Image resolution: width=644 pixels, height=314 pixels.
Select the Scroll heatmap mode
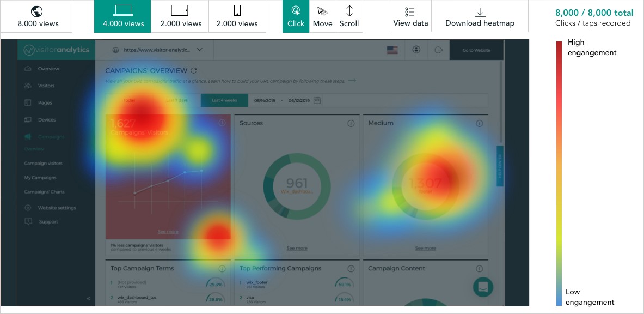coord(349,16)
